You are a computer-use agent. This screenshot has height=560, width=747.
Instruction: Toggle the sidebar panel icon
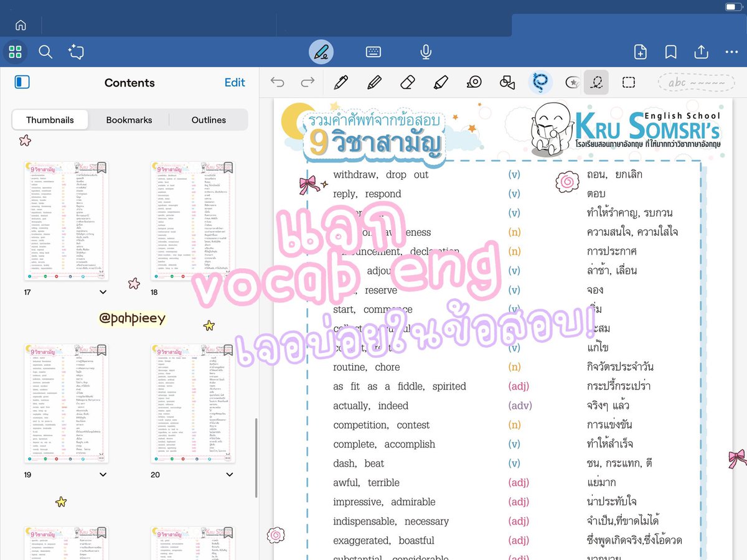point(22,82)
